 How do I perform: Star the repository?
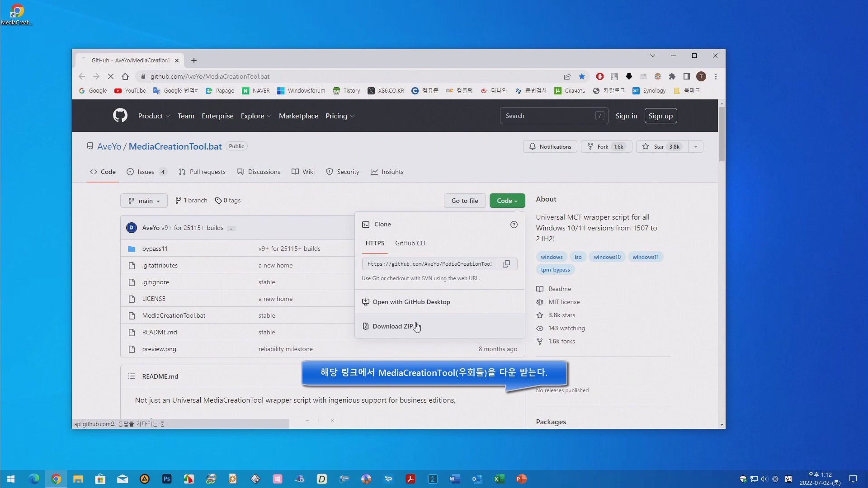pos(662,146)
